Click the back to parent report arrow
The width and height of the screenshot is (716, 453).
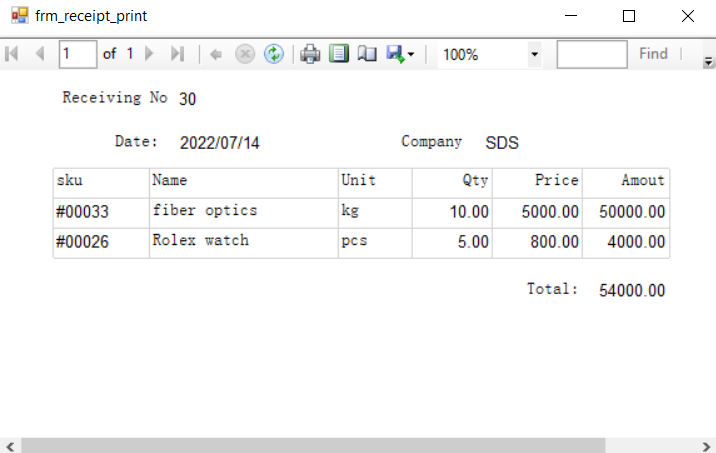tap(216, 54)
